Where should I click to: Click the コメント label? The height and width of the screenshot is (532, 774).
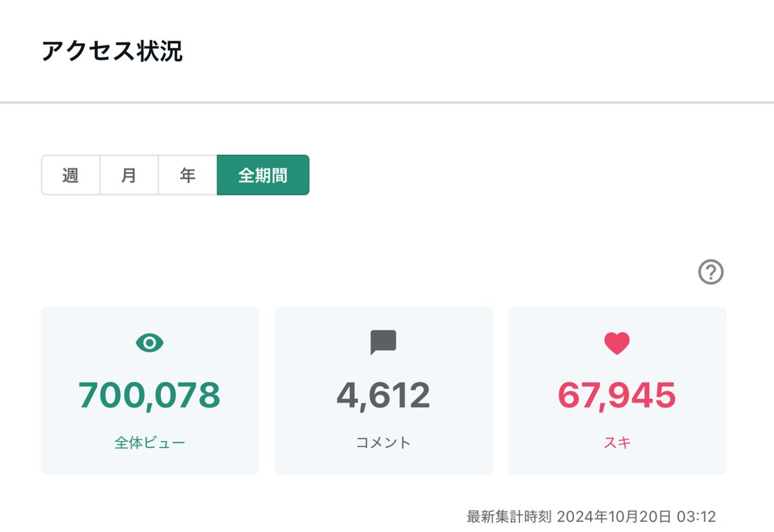[383, 443]
